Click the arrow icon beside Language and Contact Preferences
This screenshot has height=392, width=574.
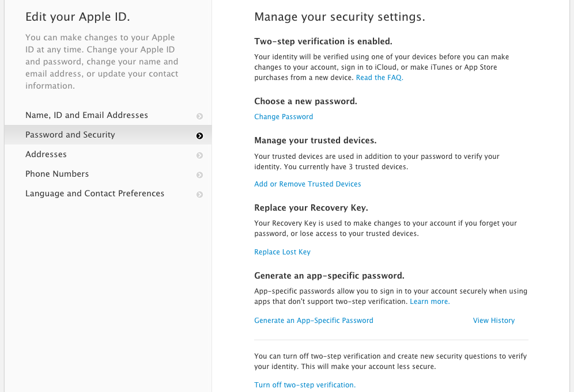199,195
